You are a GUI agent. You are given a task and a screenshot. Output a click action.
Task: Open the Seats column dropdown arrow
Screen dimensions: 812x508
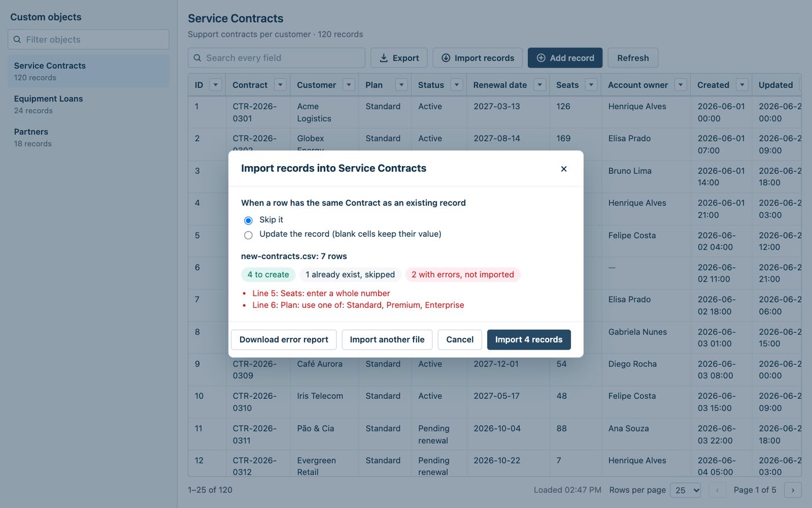click(591, 85)
